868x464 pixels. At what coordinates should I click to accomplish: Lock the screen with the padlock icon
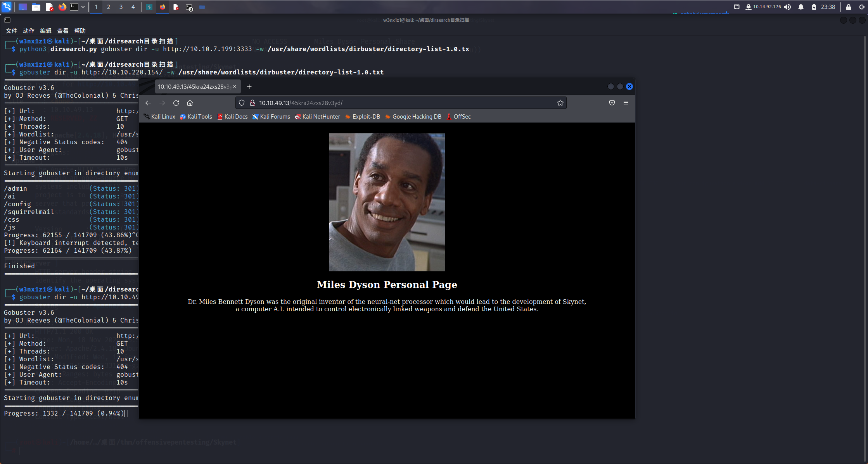coord(848,7)
